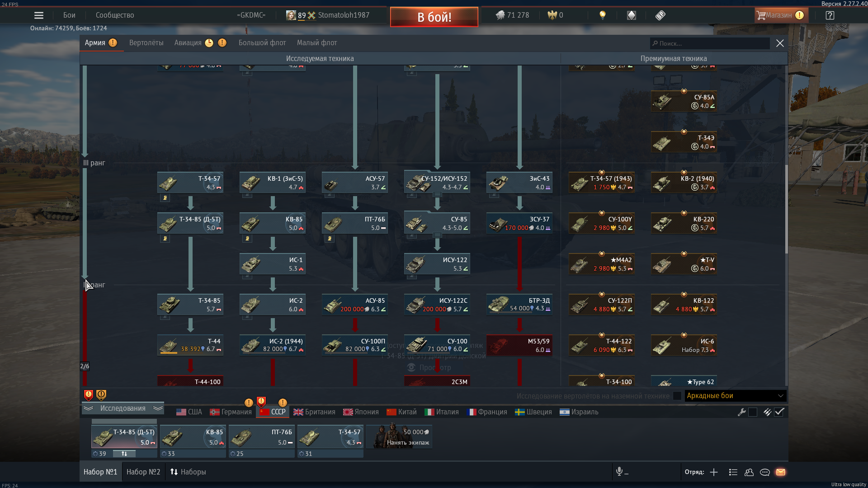868x488 pixels.
Task: Click the clock icon beside Авиация
Action: [209, 43]
